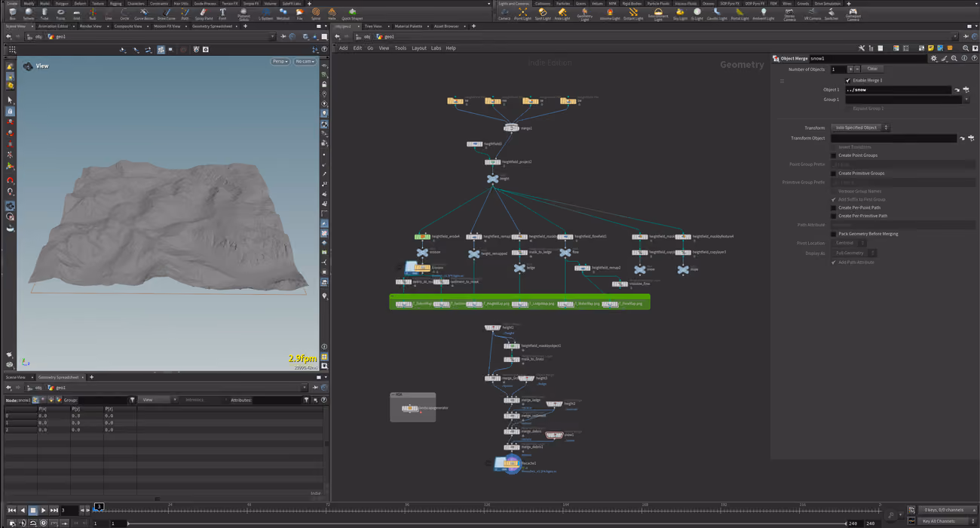
Task: Click the Clear button for objects
Action: click(872, 69)
